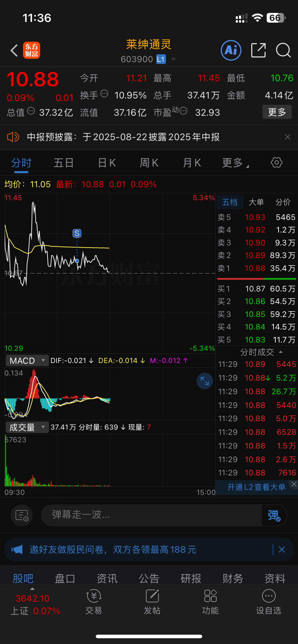Viewport: 298px width, 644px height.
Task: Tap the info icon beside 总值
Action: pyautogui.click(x=31, y=111)
